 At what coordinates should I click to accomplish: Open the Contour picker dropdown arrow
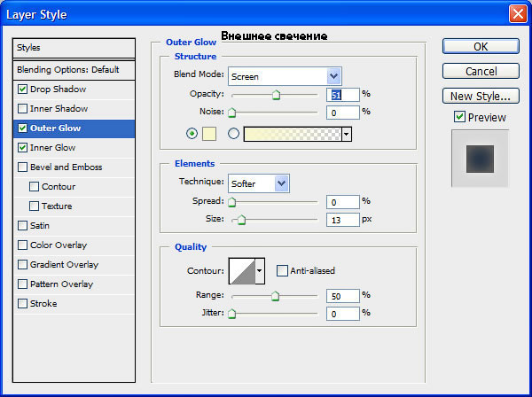260,271
